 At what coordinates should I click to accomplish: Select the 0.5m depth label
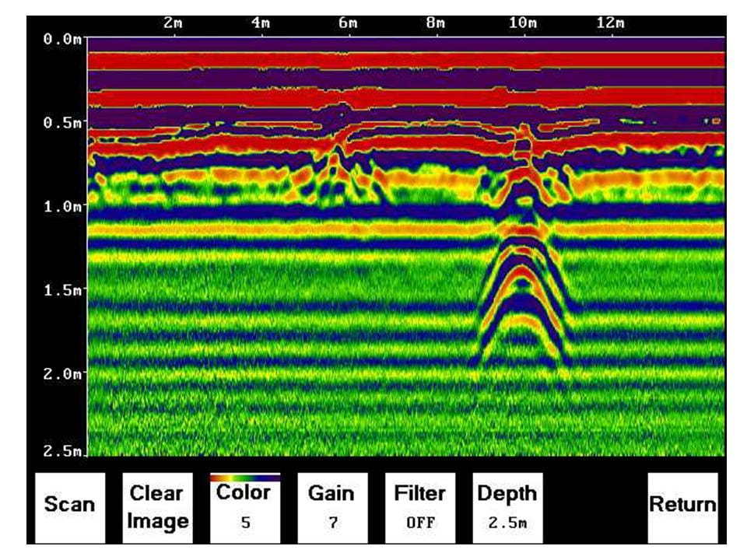click(x=63, y=123)
